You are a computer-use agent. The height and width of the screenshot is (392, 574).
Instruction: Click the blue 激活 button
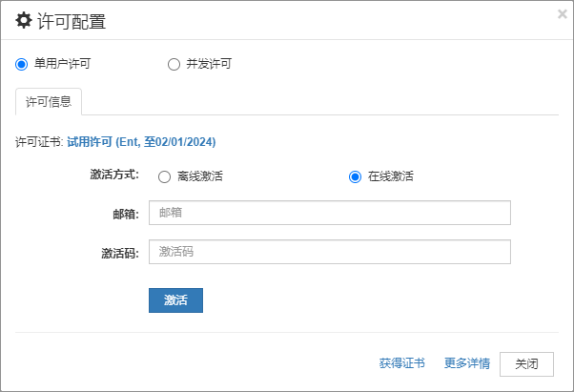[175, 300]
